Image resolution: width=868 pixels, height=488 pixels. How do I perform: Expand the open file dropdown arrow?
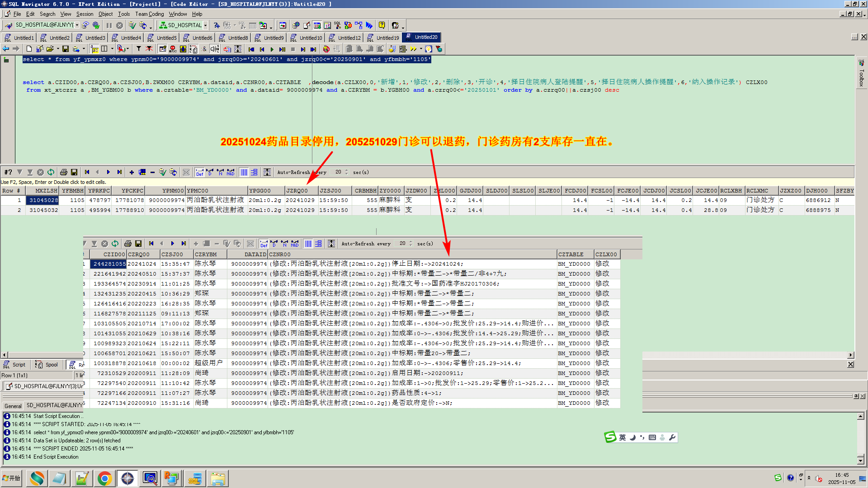click(58, 49)
